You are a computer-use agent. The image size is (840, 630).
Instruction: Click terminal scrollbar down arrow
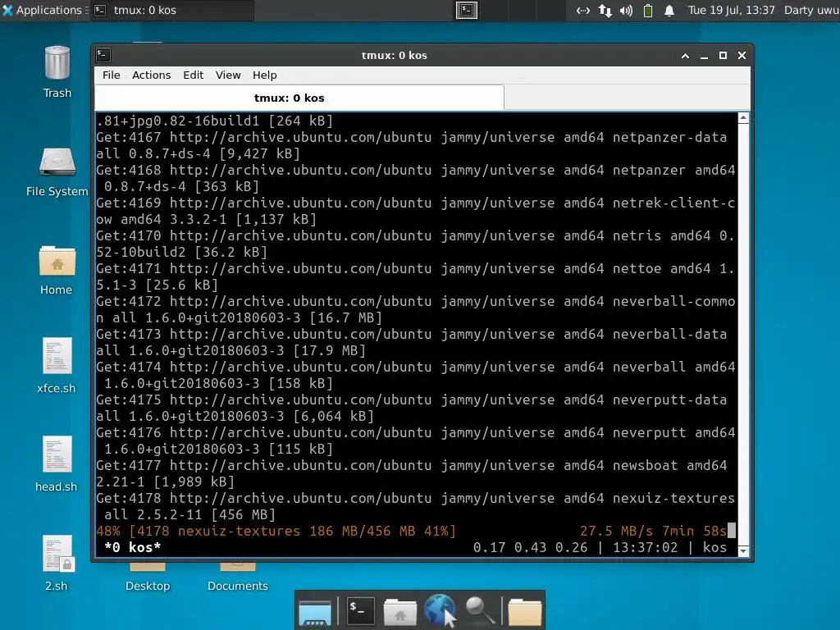(743, 550)
